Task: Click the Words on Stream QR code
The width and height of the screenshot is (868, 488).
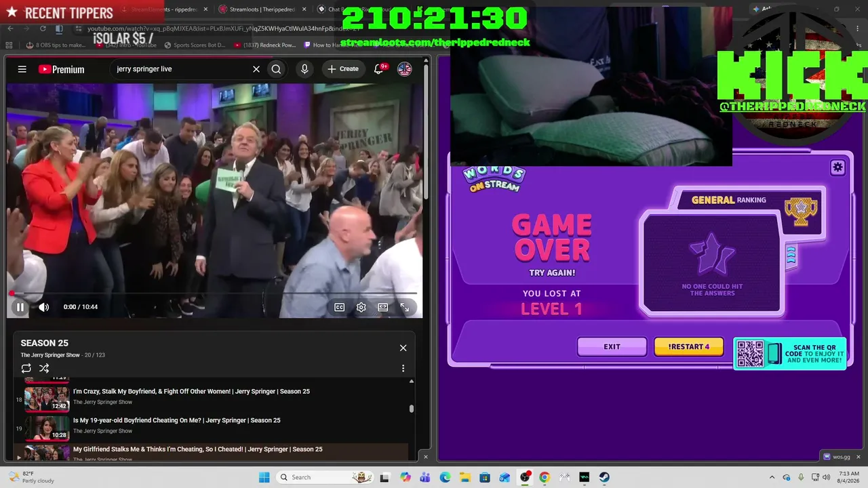Action: 750,354
